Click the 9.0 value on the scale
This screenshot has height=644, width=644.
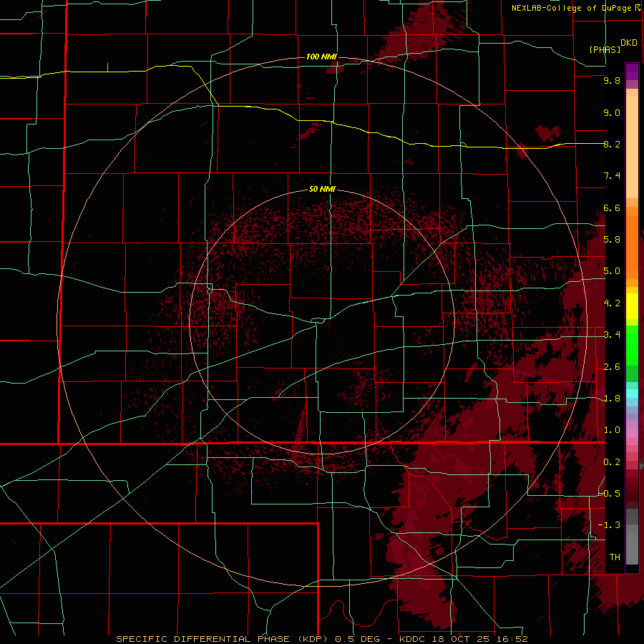[612, 112]
